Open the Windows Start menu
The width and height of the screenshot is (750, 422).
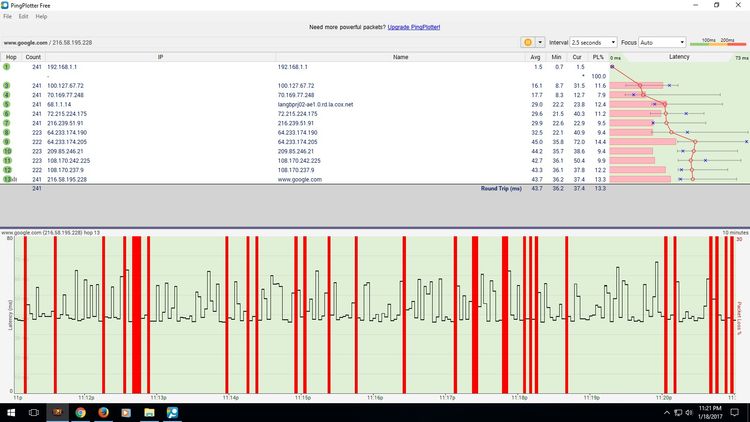click(x=11, y=412)
